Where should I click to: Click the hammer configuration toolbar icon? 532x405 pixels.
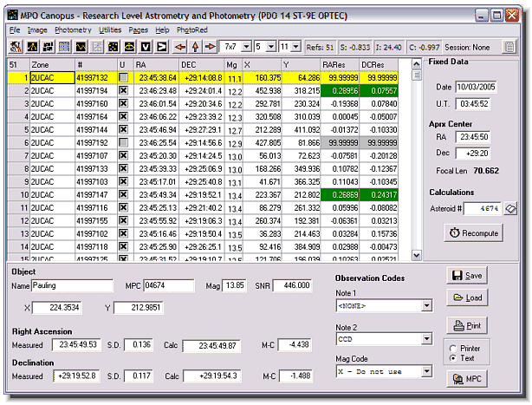[16, 47]
